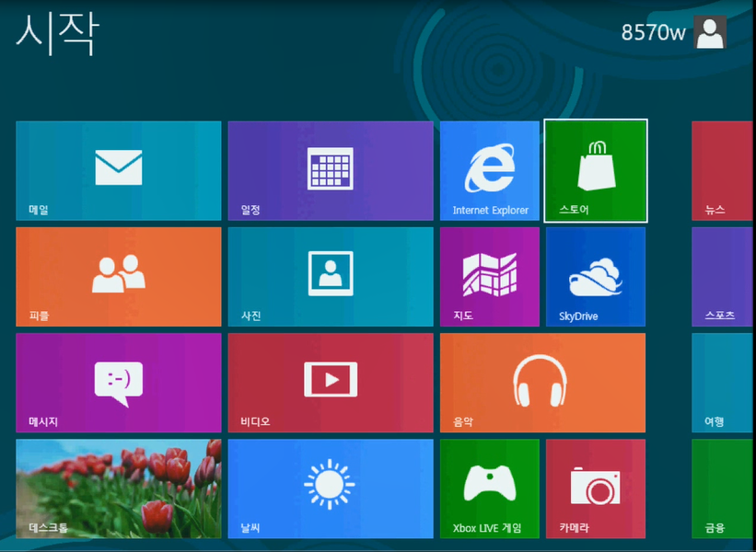Open the Calendar tile (일정)
The image size is (756, 552).
coord(331,171)
